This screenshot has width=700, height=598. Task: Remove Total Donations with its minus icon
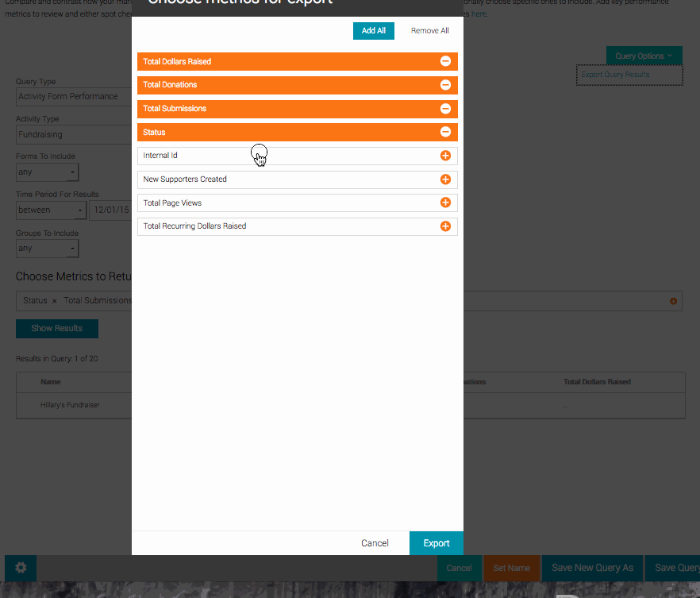tap(445, 85)
